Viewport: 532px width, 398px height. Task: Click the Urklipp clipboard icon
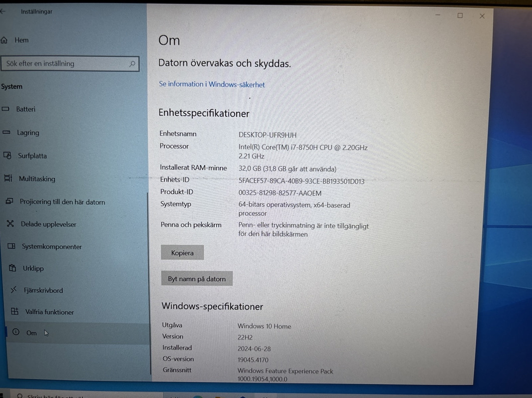pos(12,268)
